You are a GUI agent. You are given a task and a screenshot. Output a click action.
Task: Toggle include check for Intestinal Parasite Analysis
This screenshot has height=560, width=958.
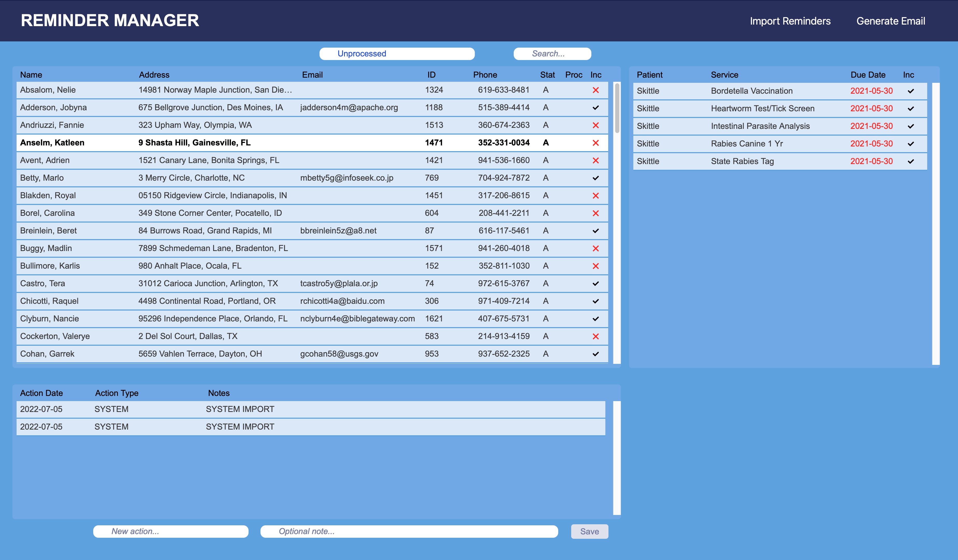click(x=910, y=126)
